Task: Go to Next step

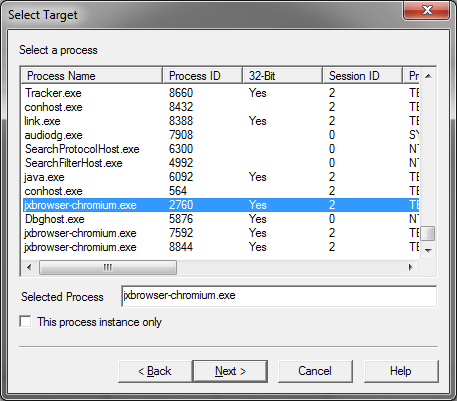Action: coord(230,371)
